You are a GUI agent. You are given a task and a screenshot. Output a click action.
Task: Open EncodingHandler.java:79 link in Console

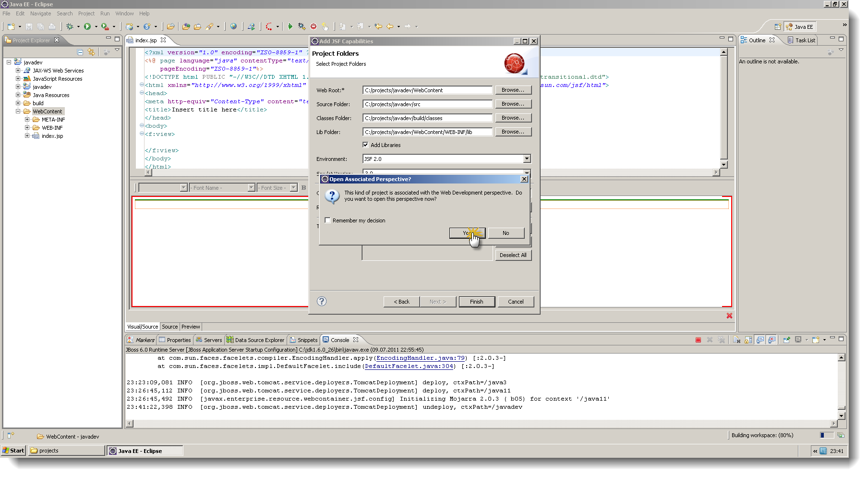(x=420, y=358)
